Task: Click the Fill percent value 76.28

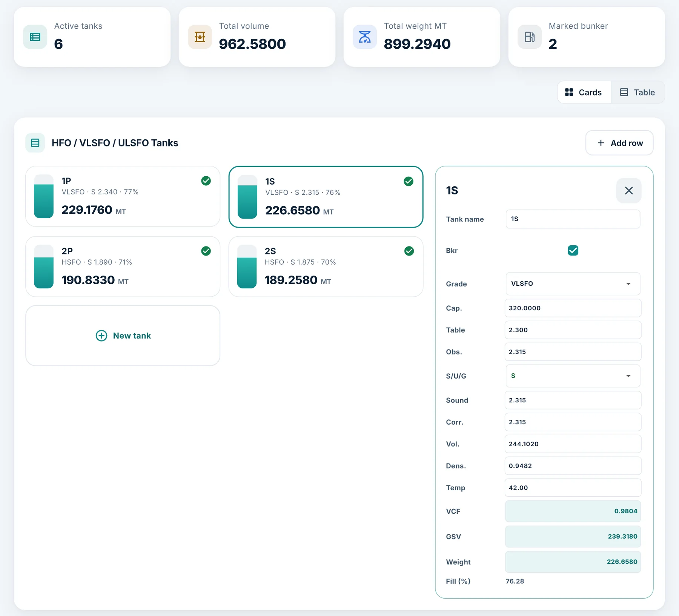Action: click(x=515, y=581)
